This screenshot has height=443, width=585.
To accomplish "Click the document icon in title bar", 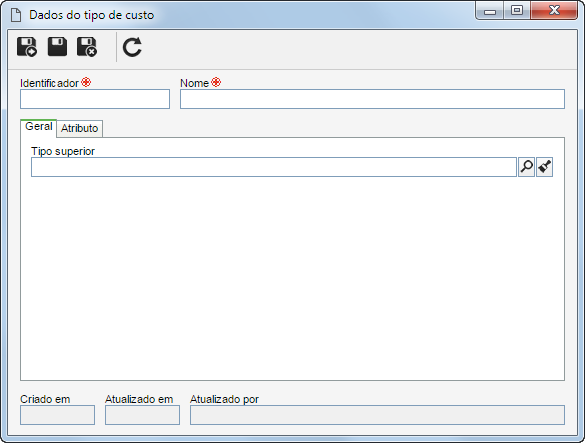I will [16, 15].
